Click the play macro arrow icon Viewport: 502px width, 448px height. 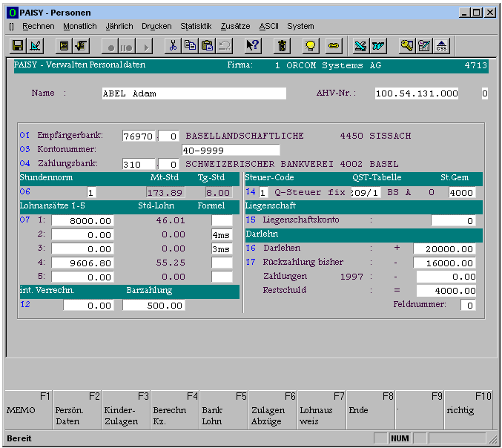(x=145, y=46)
